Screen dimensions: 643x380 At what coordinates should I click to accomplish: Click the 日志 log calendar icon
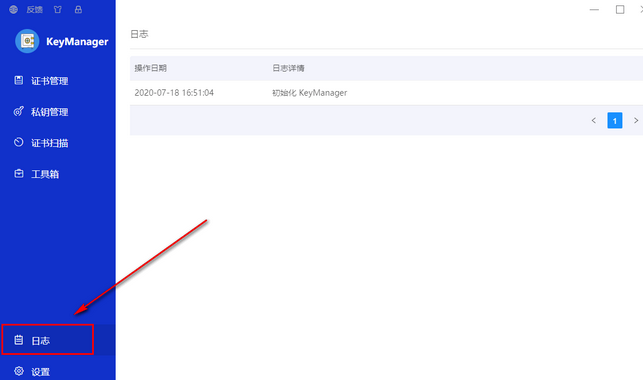coord(19,340)
